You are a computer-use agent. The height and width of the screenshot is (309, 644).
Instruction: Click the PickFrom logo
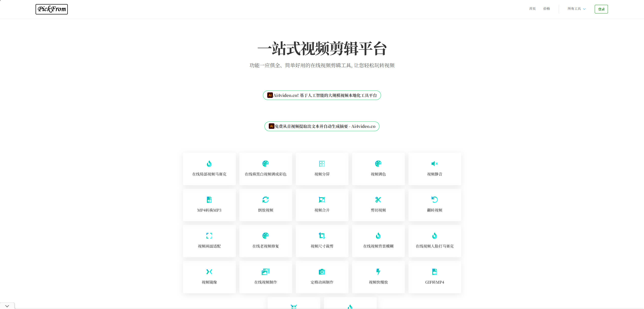point(52,9)
